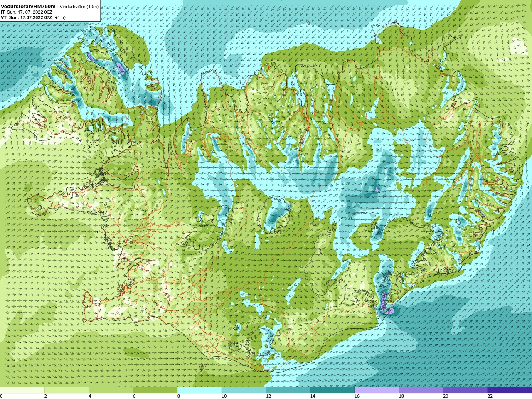The image size is (532, 399).
Task: Click the legend scale value 18
Action: (401, 396)
